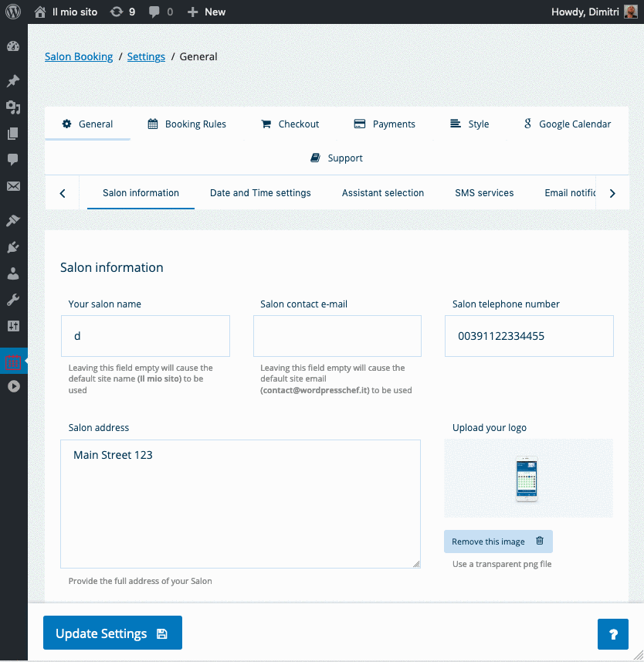Open the Posts section in the sidebar
The image size is (644, 662).
tap(13, 80)
